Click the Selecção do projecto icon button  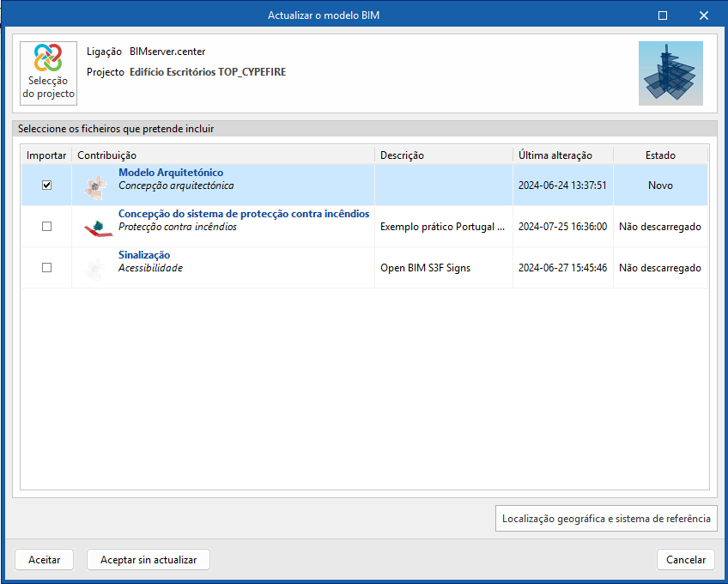[49, 73]
